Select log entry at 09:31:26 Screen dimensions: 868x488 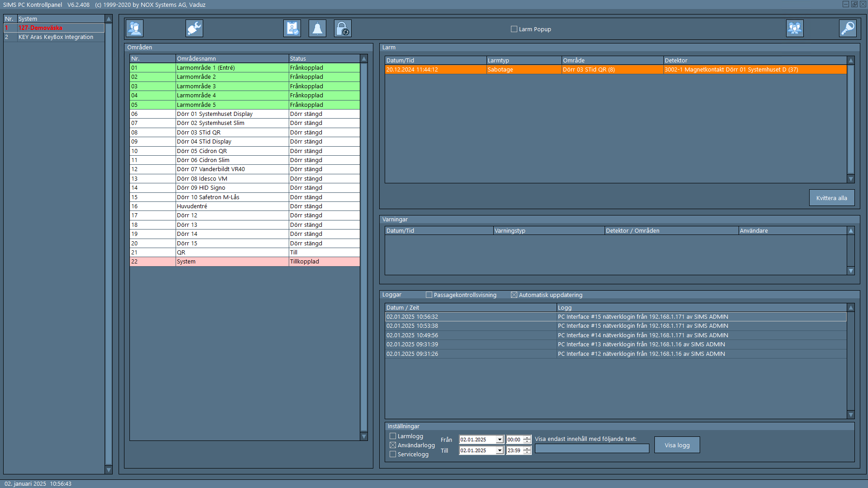pos(616,354)
